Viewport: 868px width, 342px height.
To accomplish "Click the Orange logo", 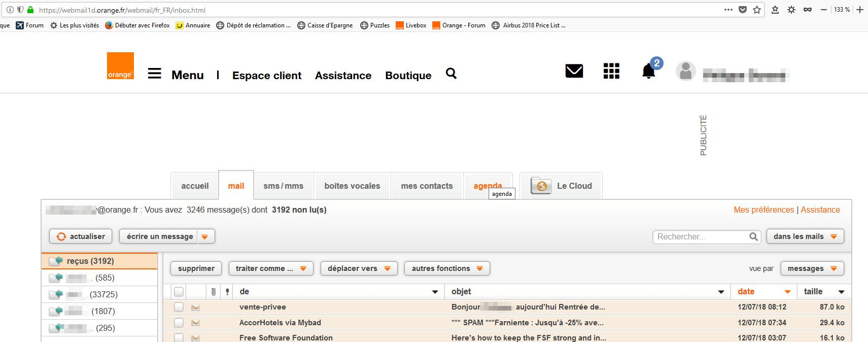I will [x=120, y=66].
